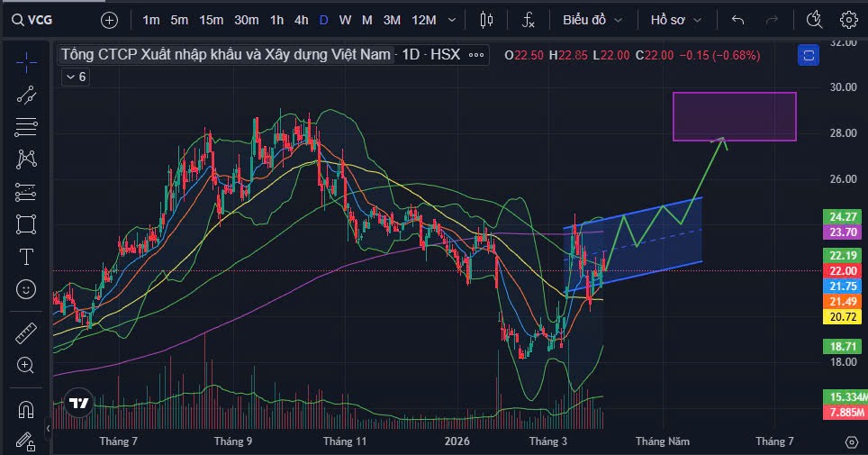Image resolution: width=868 pixels, height=455 pixels.
Task: Redo the chart action
Action: [x=772, y=20]
